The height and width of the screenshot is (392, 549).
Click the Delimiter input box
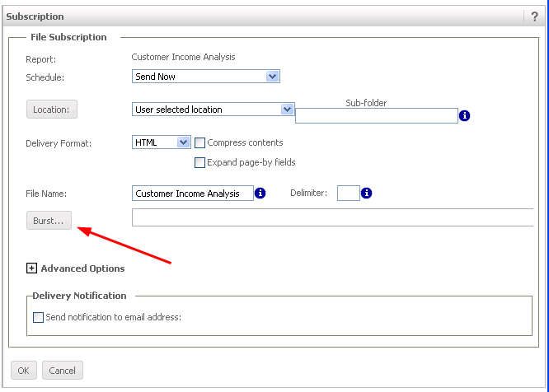(348, 194)
